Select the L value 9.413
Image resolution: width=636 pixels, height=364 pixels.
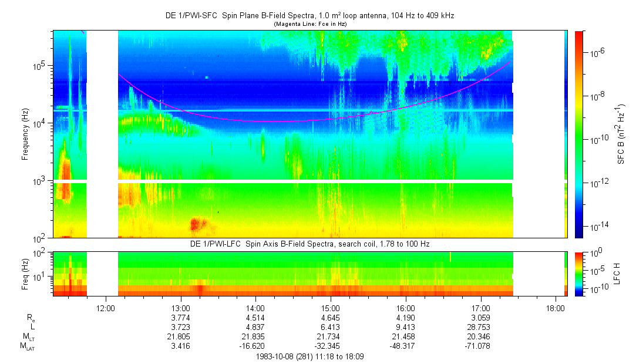point(406,327)
